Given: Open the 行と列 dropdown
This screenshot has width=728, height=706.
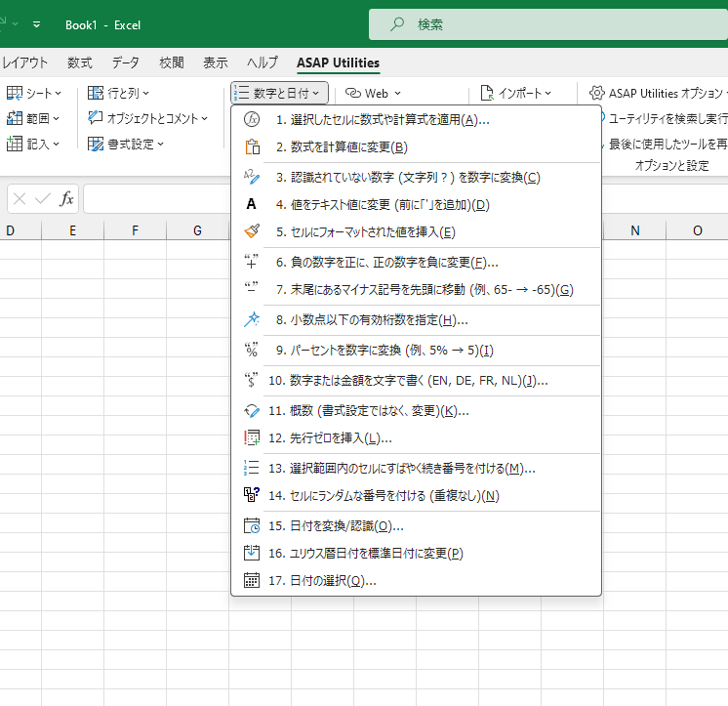Looking at the screenshot, I should pyautogui.click(x=118, y=94).
